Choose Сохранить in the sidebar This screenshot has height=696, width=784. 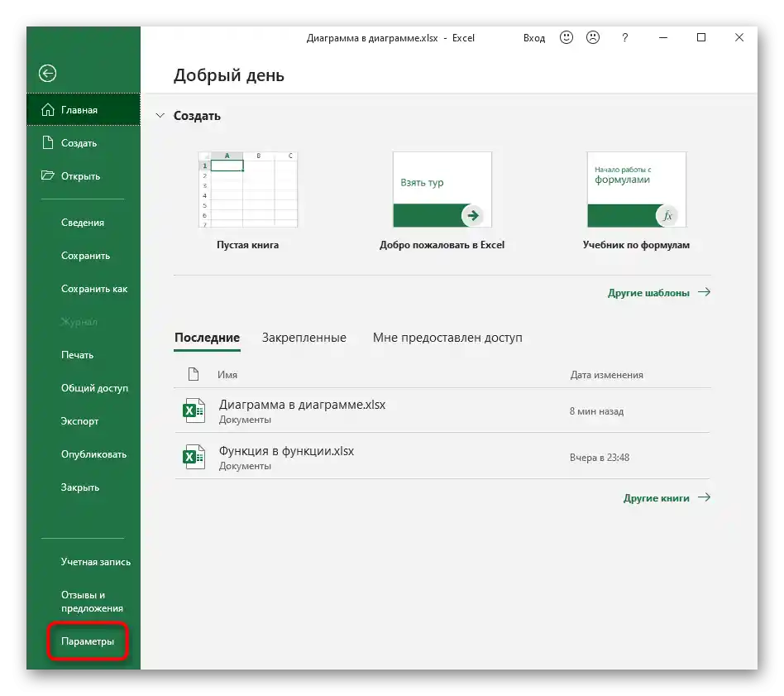(x=85, y=256)
